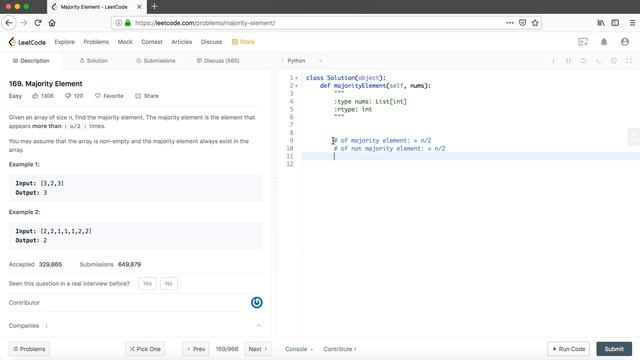The image size is (640, 360).
Task: Toggle Firefox sidebar icon
Action: coord(615,23)
